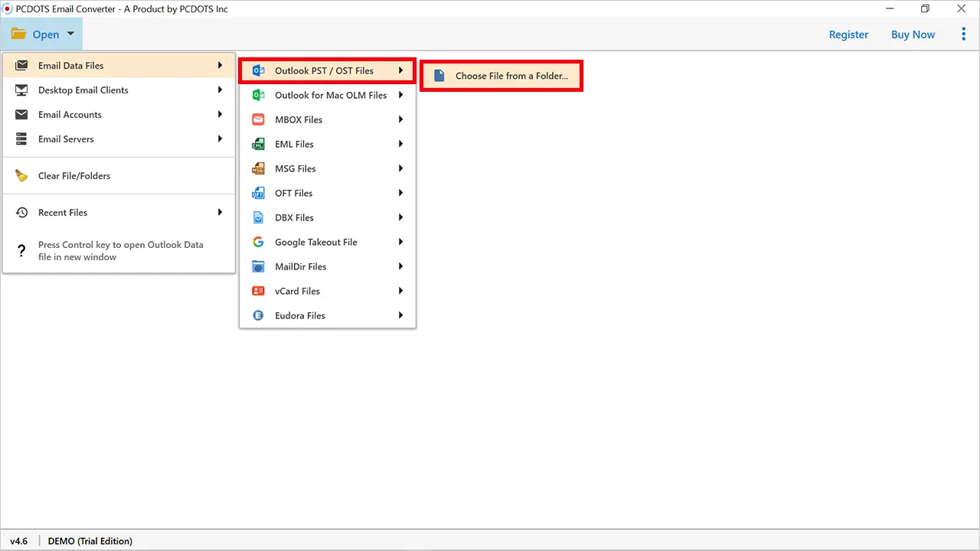Click the DBX Files icon
This screenshot has height=551, width=980.
259,218
